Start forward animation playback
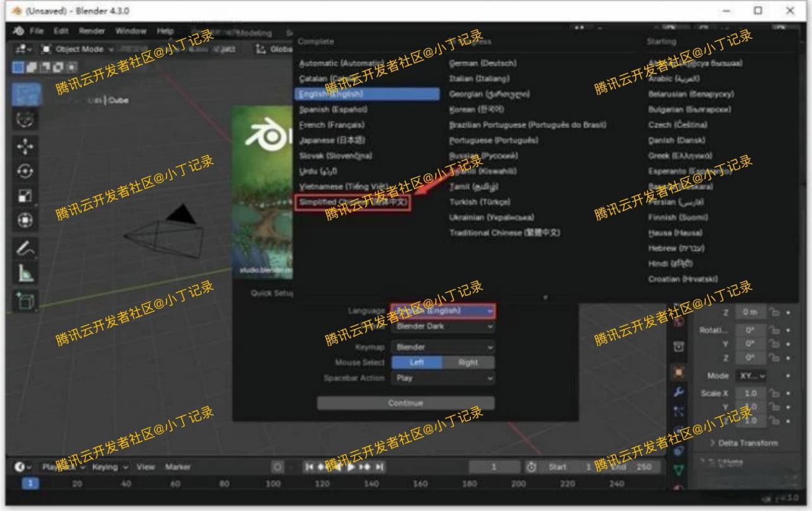Viewport: 812px width, 511px height. pos(350,467)
